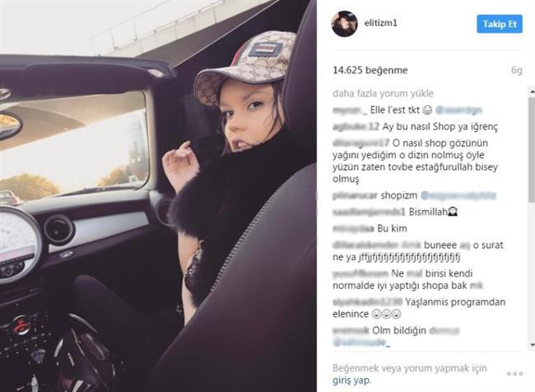Image resolution: width=535 pixels, height=392 pixels.
Task: Open the commenter name before Bismillah
Action: pyautogui.click(x=369, y=212)
